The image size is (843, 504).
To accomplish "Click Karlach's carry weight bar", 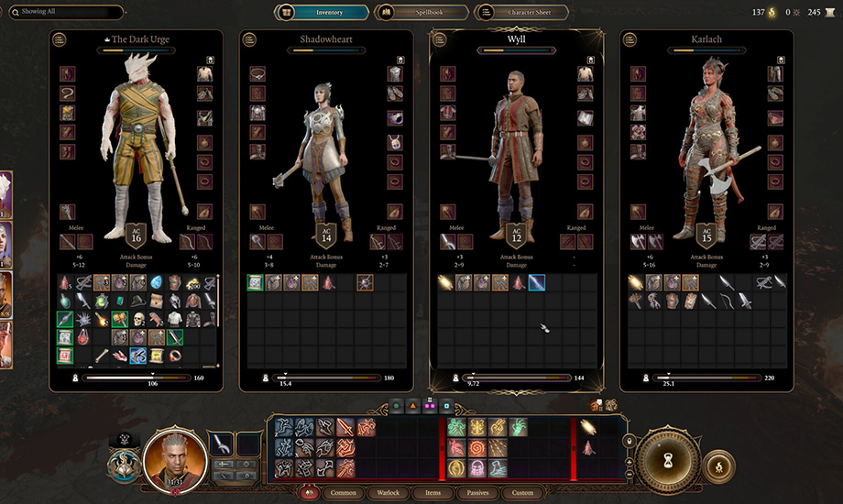I will [x=707, y=378].
